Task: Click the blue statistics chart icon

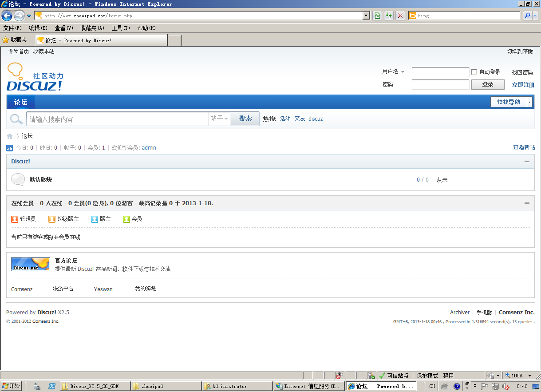Action: (10, 148)
